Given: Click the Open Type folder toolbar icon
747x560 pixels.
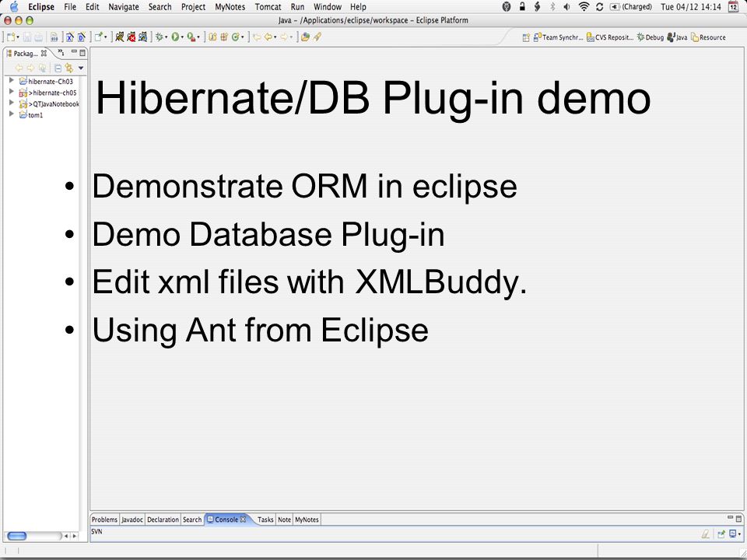Looking at the screenshot, I should 305,37.
